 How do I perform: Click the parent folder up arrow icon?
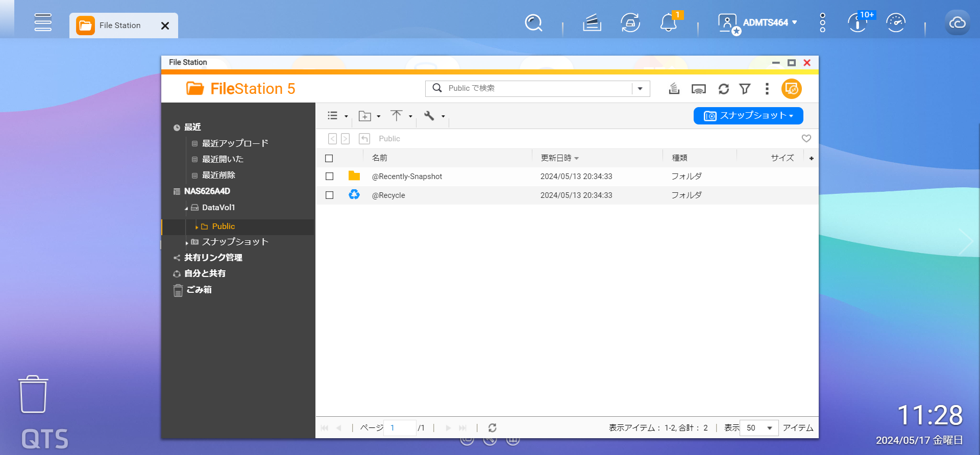pyautogui.click(x=364, y=139)
